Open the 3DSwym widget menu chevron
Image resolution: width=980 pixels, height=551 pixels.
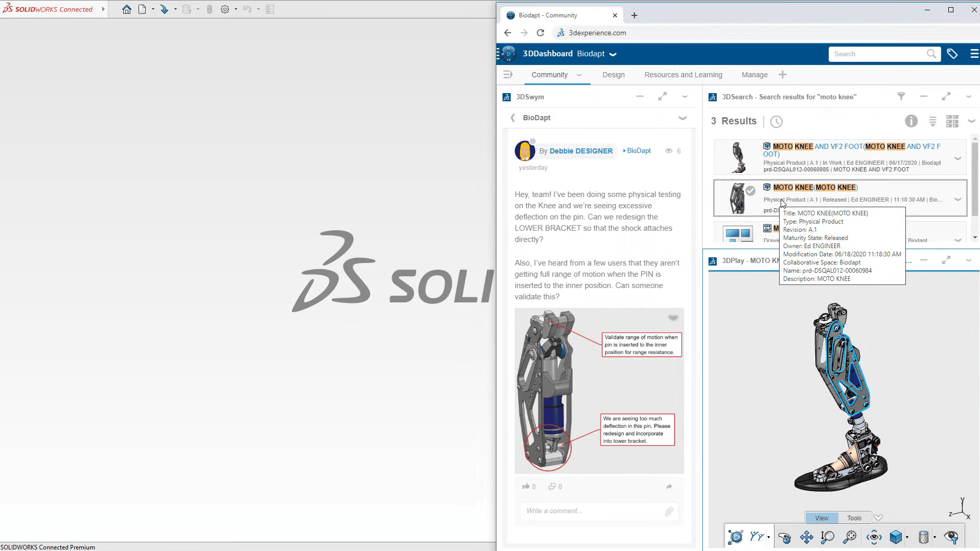click(685, 96)
